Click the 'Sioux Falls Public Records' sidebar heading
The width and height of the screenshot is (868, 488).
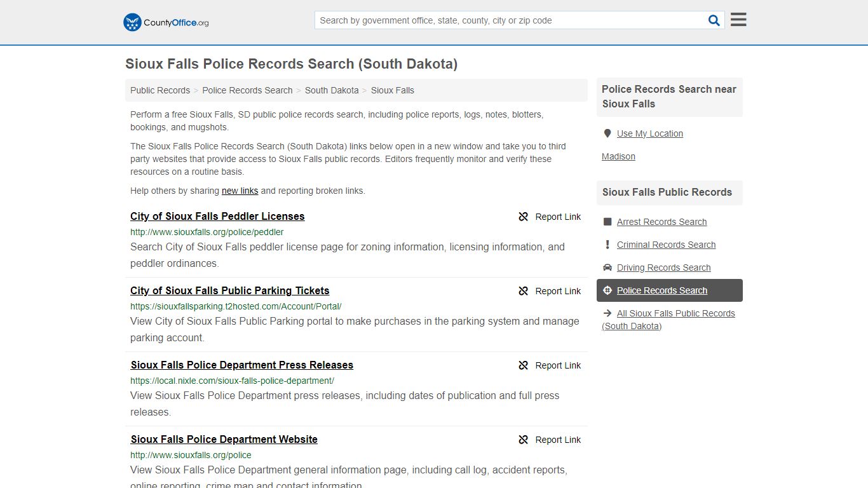coord(667,192)
